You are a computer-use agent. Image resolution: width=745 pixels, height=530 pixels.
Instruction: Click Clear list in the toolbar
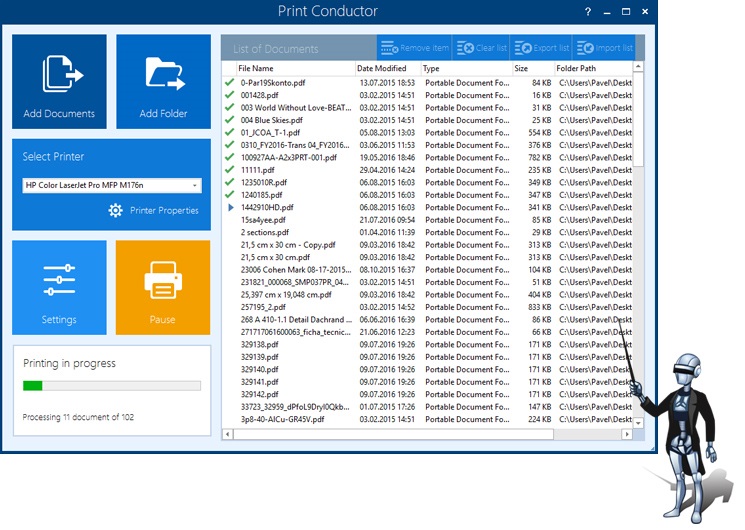pos(481,48)
